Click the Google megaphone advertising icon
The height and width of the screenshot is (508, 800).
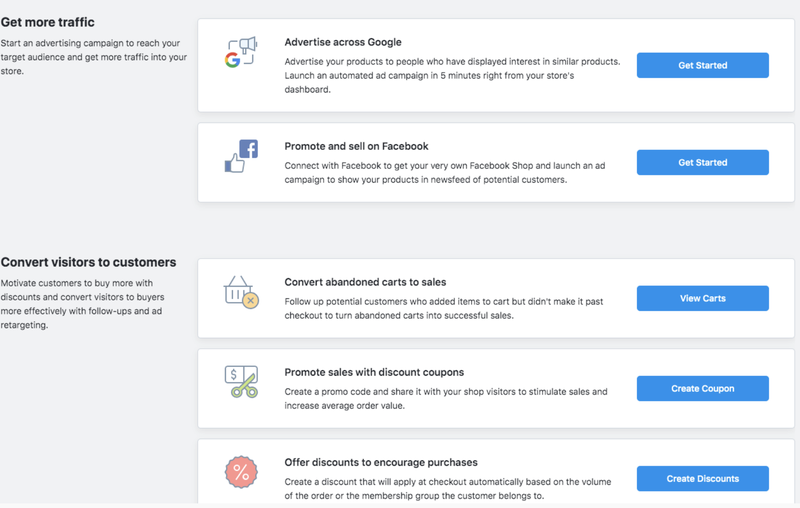click(x=241, y=52)
